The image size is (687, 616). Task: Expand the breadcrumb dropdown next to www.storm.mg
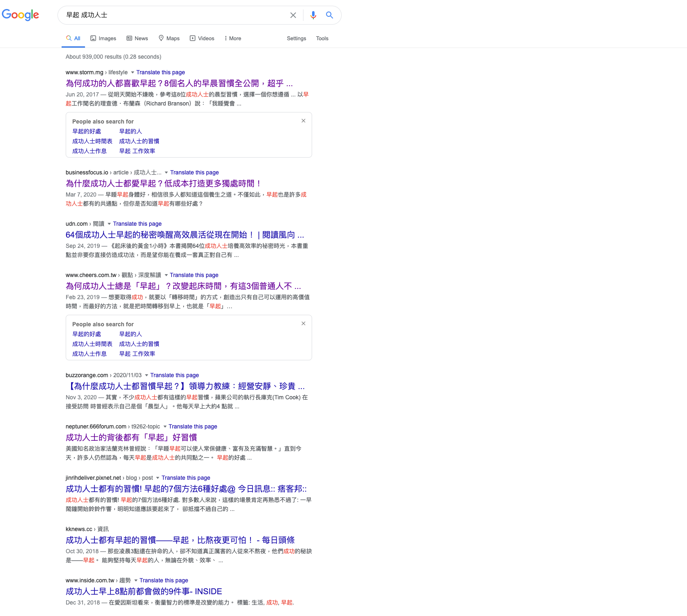pos(132,72)
